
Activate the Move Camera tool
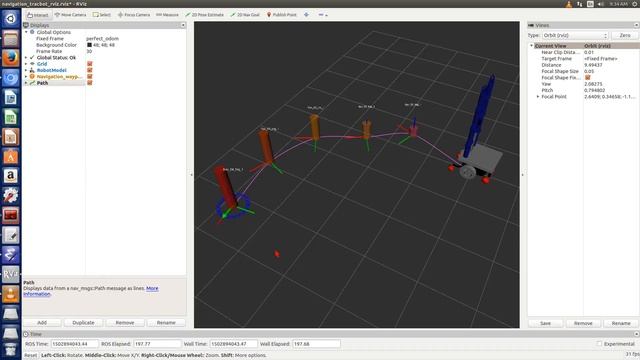pyautogui.click(x=71, y=15)
